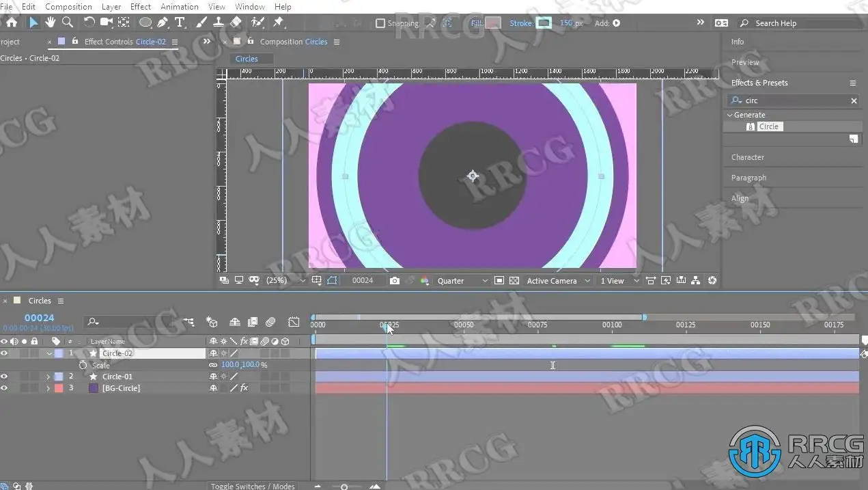The image size is (868, 490).
Task: Enable Motion Blur for layers in timeline
Action: [x=270, y=322]
